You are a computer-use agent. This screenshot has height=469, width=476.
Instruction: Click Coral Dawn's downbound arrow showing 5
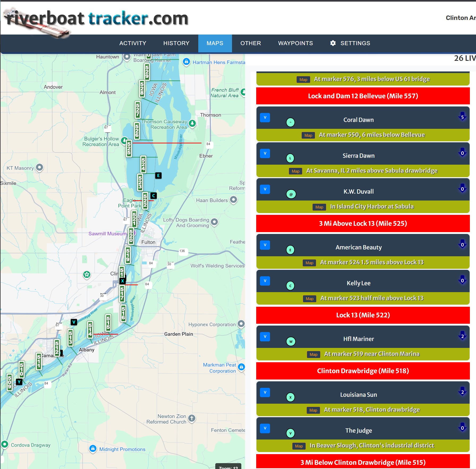pos(462,117)
